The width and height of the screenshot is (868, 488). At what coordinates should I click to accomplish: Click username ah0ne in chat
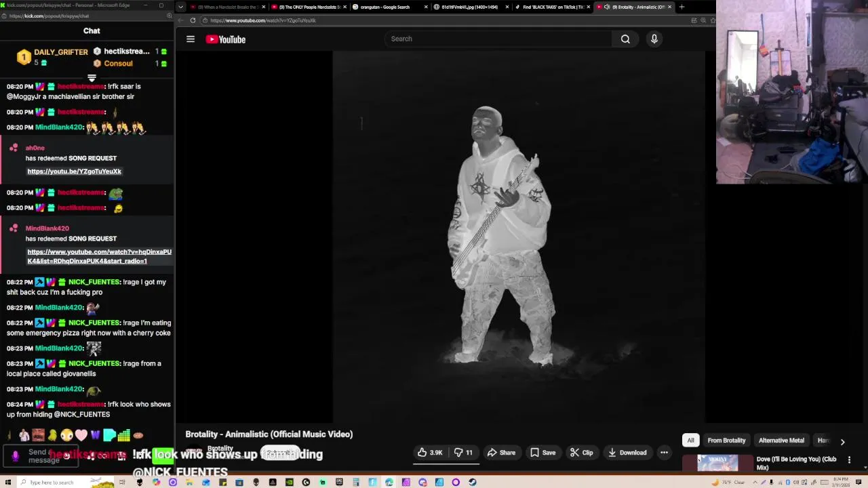click(x=35, y=148)
